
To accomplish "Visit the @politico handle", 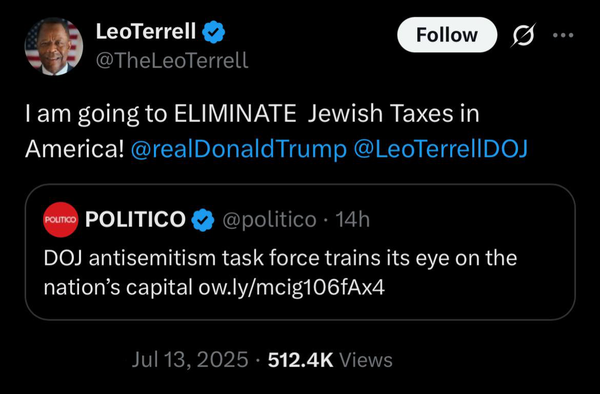I will pyautogui.click(x=269, y=220).
